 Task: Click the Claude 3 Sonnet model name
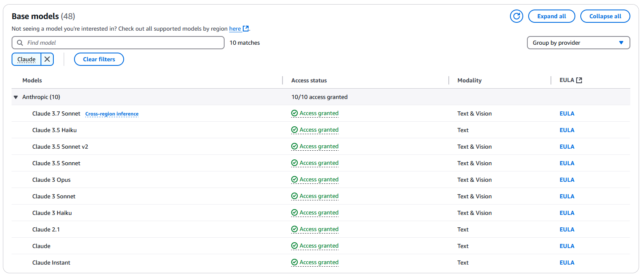coord(54,196)
